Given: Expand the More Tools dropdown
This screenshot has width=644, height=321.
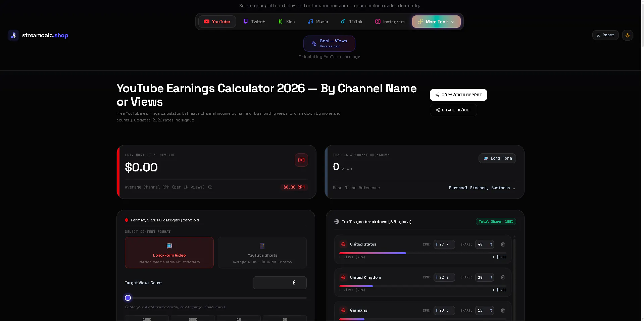Looking at the screenshot, I should [x=436, y=21].
